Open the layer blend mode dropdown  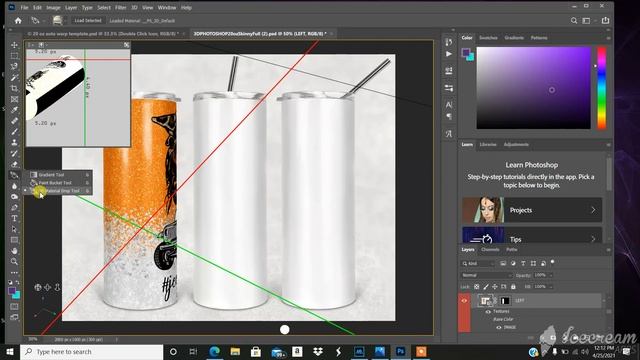[487, 276]
